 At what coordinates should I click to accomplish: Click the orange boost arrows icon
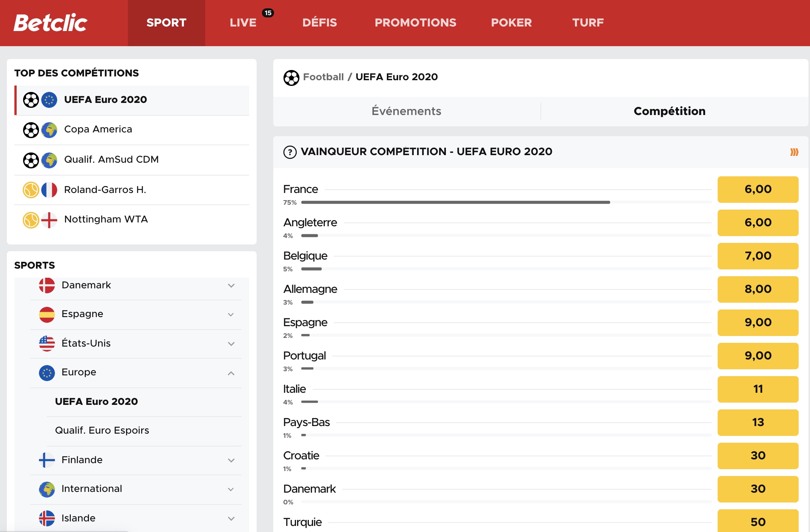point(794,152)
